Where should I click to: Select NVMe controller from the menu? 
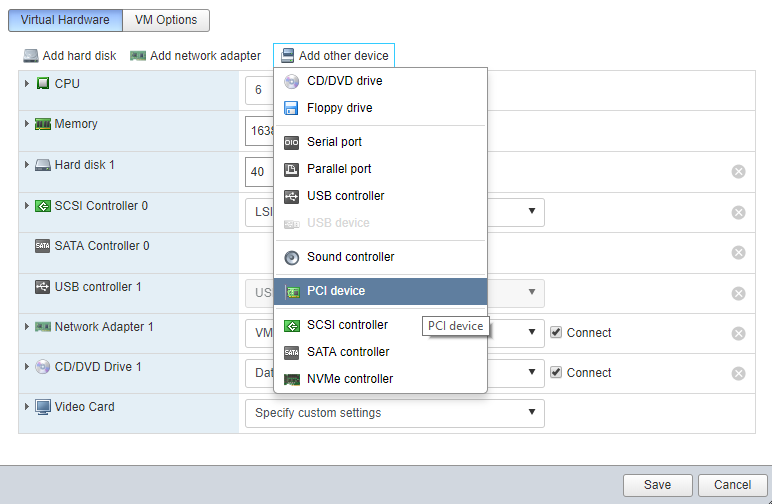(x=349, y=379)
